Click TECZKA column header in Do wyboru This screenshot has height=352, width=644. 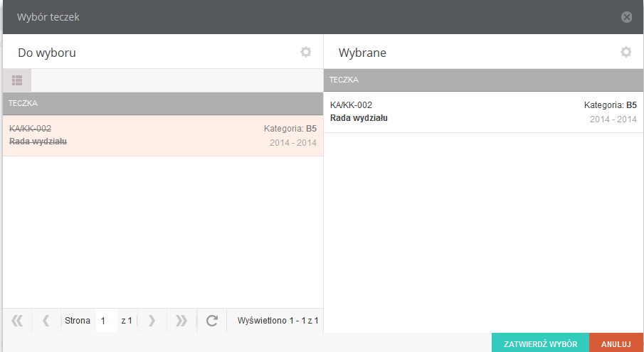pos(163,103)
